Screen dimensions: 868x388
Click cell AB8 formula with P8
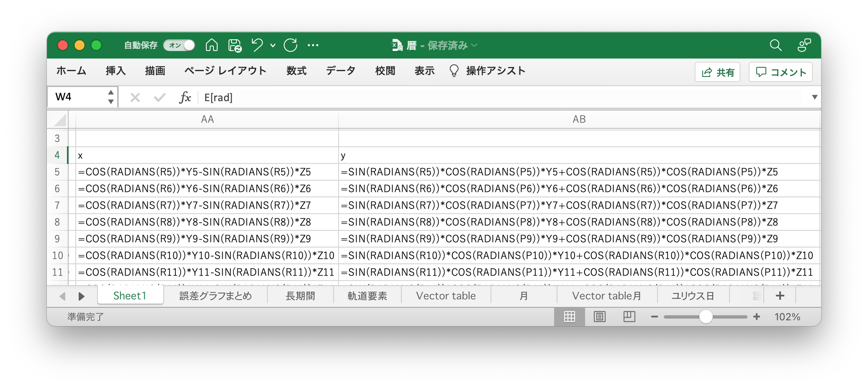(x=579, y=222)
